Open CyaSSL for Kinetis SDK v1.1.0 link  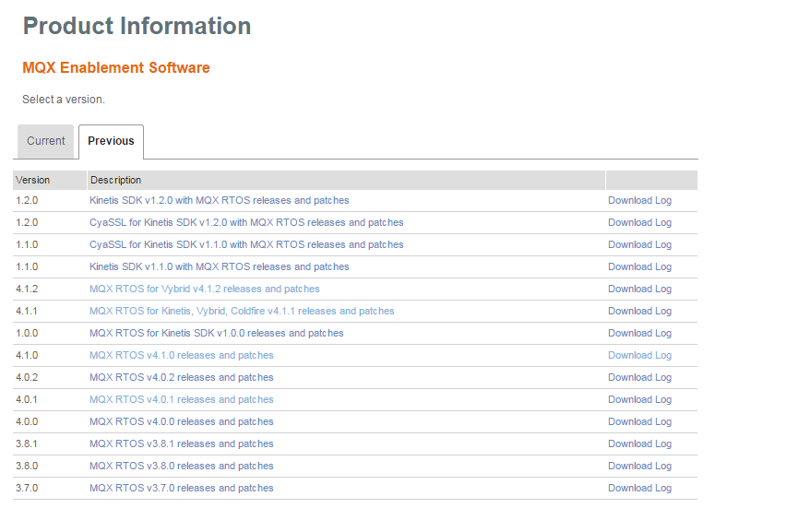click(x=246, y=244)
